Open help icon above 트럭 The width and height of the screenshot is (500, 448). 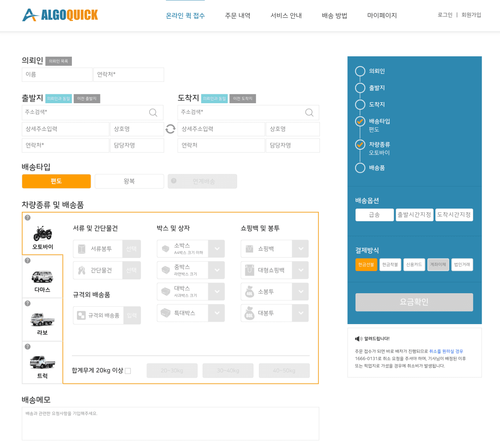[28, 347]
